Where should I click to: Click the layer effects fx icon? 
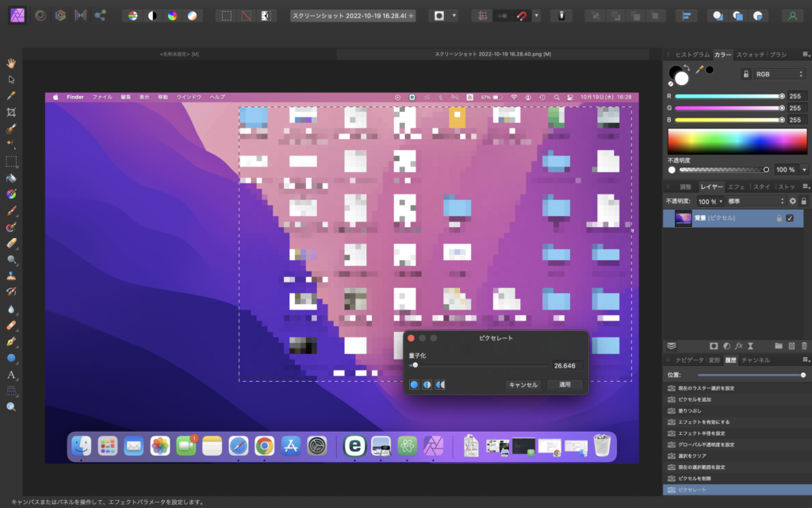(x=737, y=346)
